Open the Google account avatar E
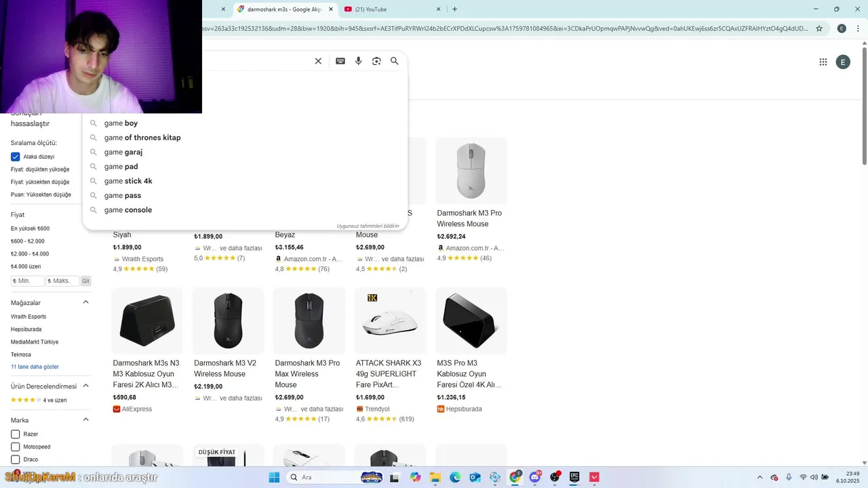 coord(843,62)
